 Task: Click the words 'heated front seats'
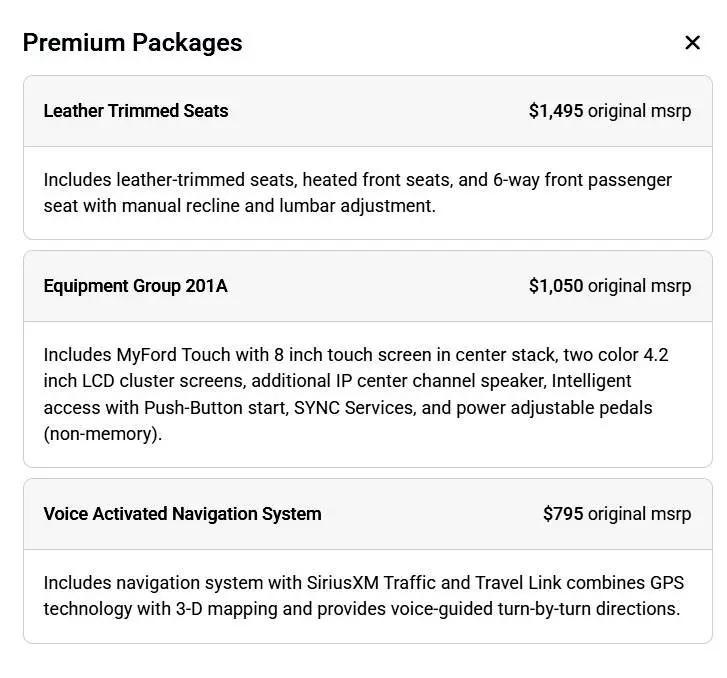(377, 180)
